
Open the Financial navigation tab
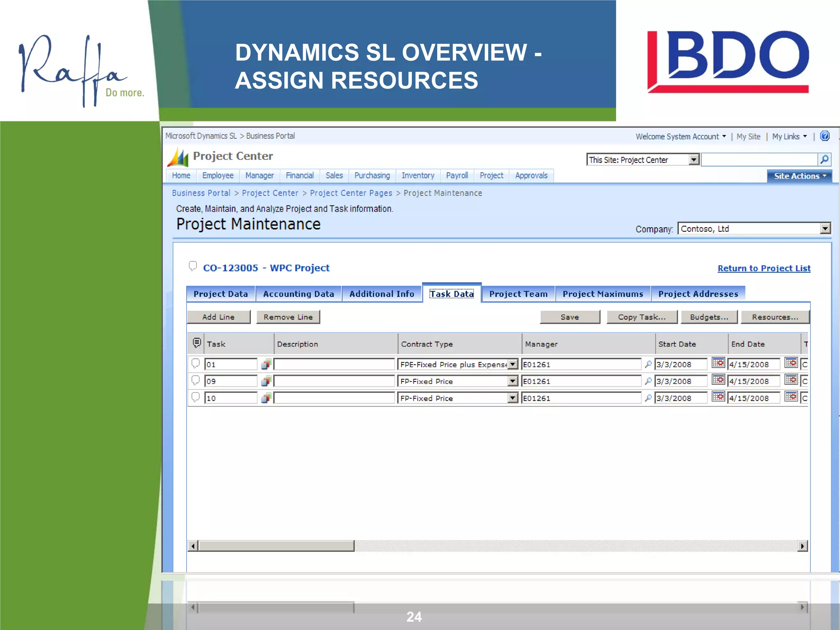point(300,176)
